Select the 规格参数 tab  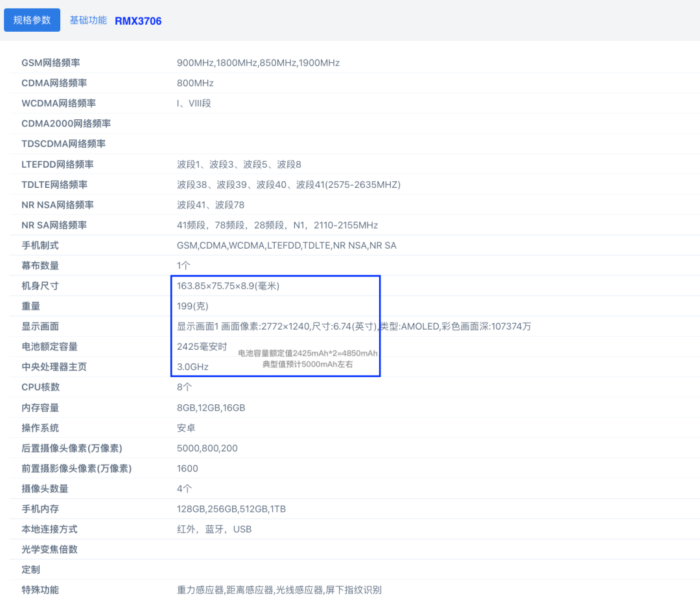(32, 20)
